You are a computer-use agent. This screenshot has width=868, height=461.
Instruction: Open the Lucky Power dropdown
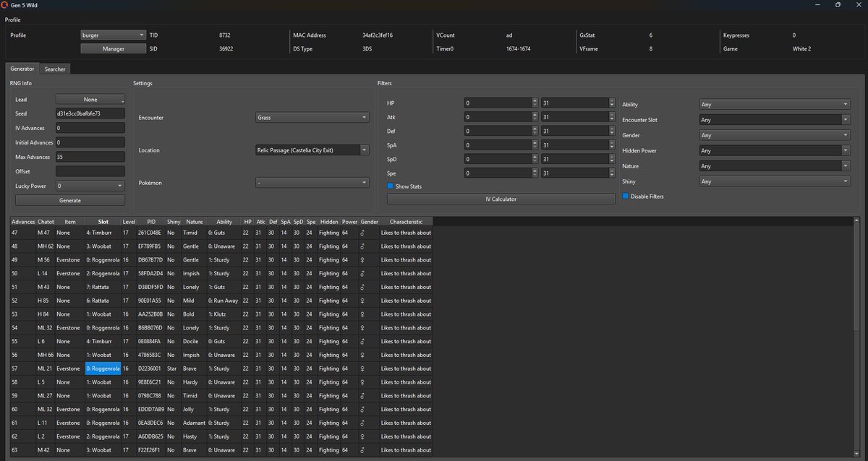coord(90,186)
